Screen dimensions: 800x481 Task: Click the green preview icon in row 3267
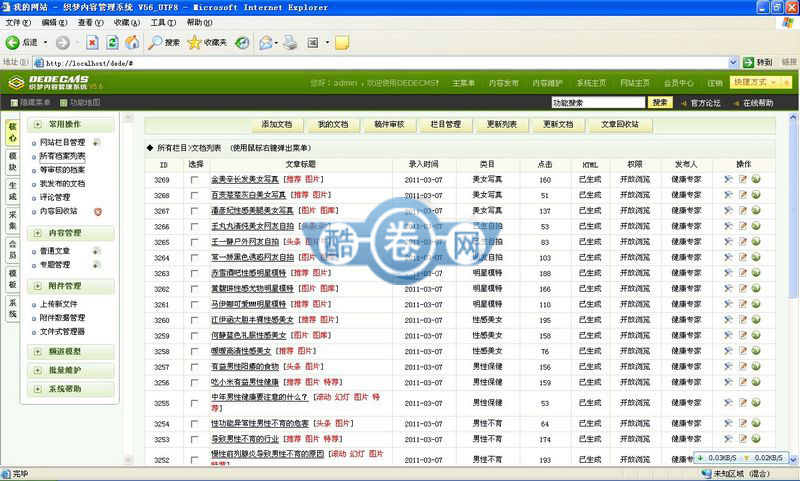pos(756,210)
